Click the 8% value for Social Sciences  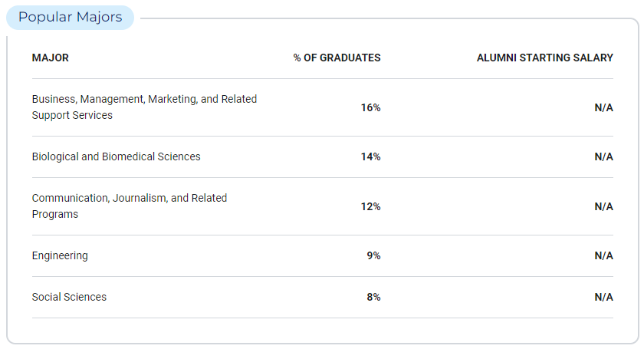pos(373,297)
